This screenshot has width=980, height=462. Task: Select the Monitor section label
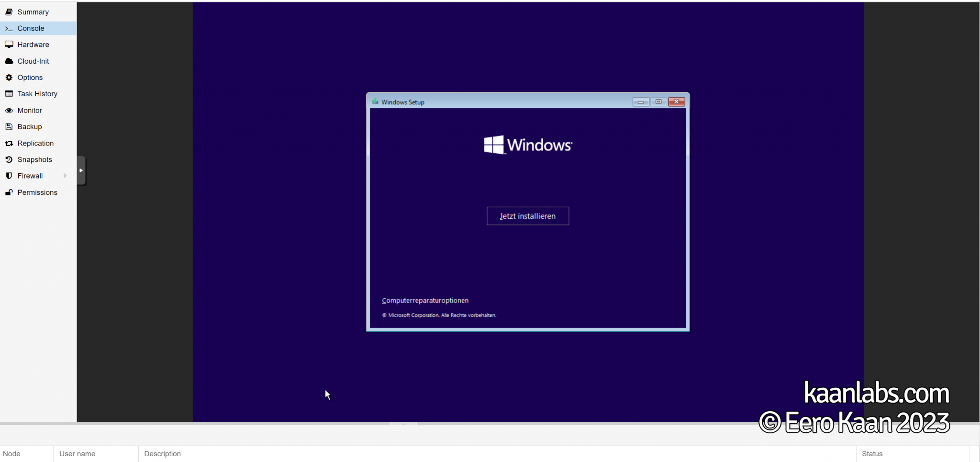[30, 111]
